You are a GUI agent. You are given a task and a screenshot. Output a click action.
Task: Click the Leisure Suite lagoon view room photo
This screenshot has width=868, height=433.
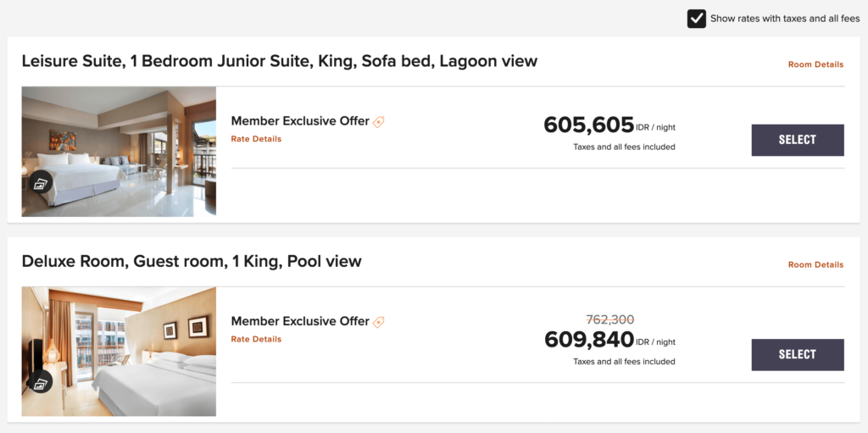119,151
